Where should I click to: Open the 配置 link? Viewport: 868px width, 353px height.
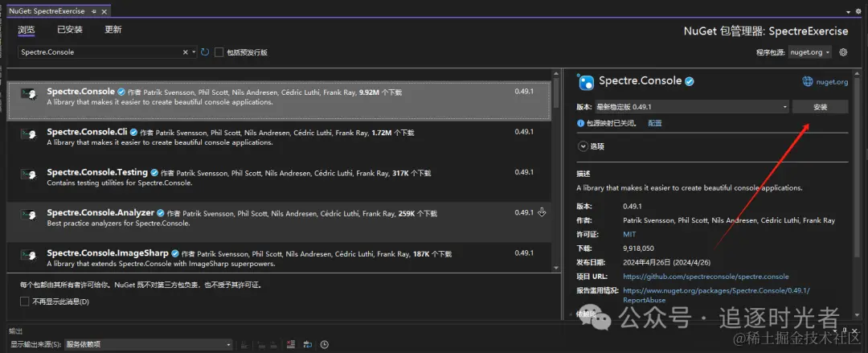[655, 123]
